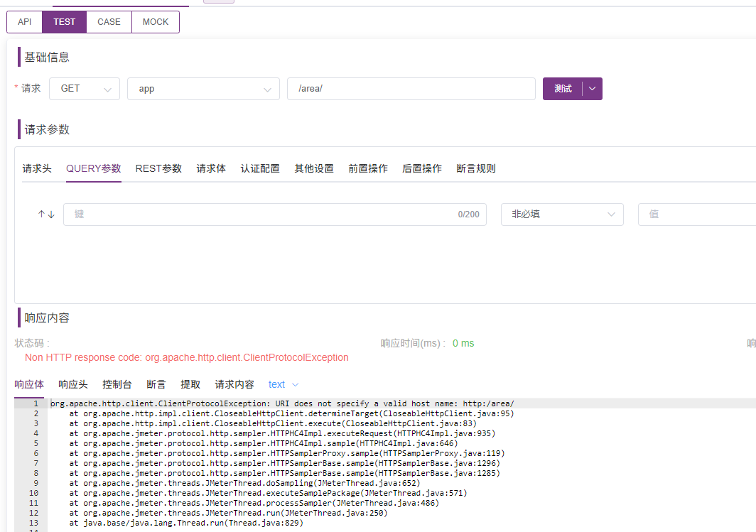Open the 响应头 response tab
Image resolution: width=756 pixels, height=532 pixels.
pyautogui.click(x=72, y=384)
